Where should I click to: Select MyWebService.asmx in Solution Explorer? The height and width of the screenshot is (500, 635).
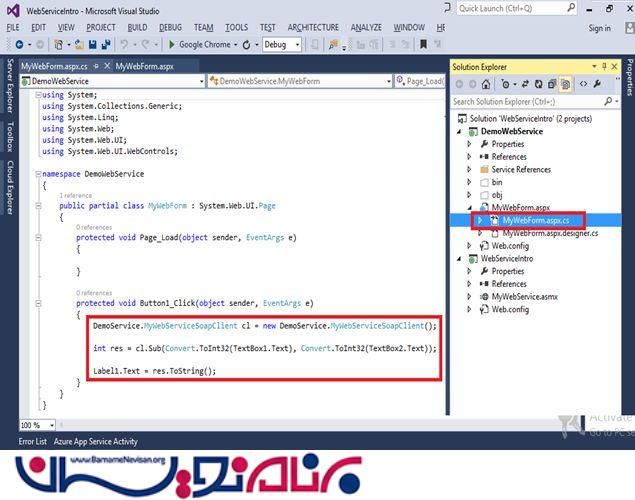click(525, 297)
